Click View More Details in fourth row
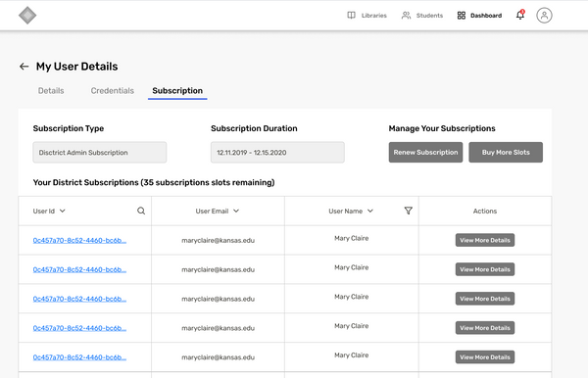 [485, 328]
